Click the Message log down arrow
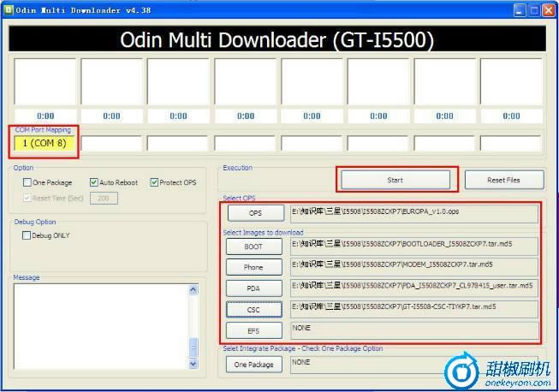This screenshot has height=392, width=559. 193,364
